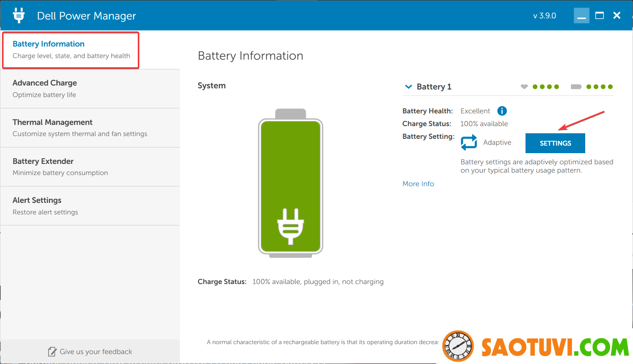Click the adaptively optimized description text
Viewport: 633px width, 364px height.
tap(537, 166)
